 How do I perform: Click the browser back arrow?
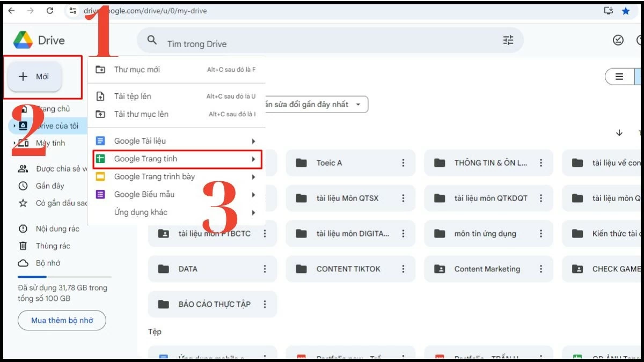tap(11, 11)
